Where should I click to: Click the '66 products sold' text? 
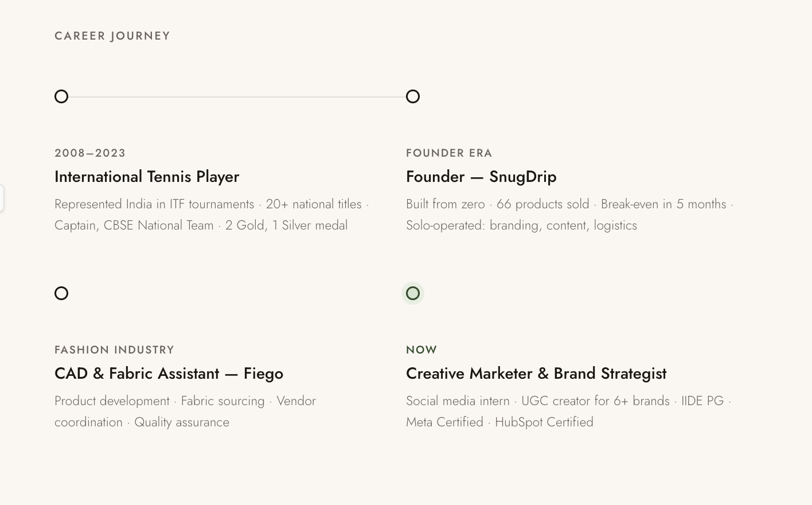pos(542,204)
